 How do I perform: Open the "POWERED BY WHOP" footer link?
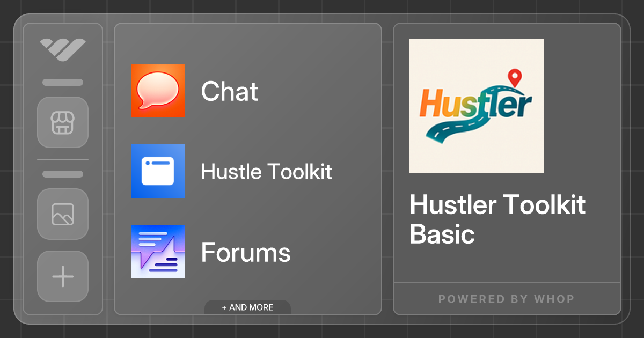coord(507,299)
